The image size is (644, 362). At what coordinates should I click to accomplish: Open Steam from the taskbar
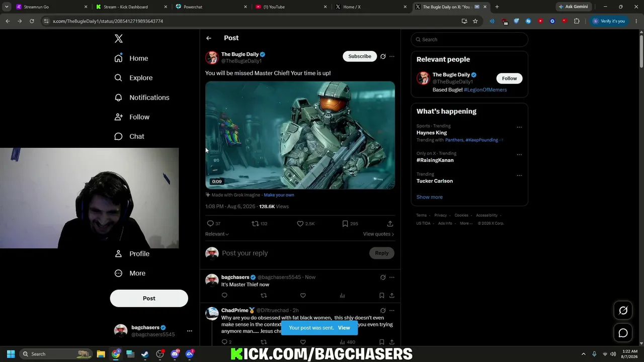coord(145,354)
